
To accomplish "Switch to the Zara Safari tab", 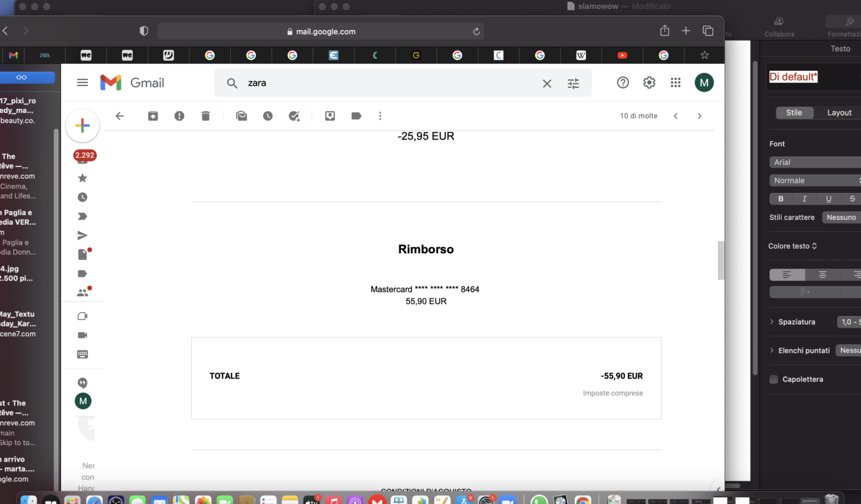I will click(44, 55).
